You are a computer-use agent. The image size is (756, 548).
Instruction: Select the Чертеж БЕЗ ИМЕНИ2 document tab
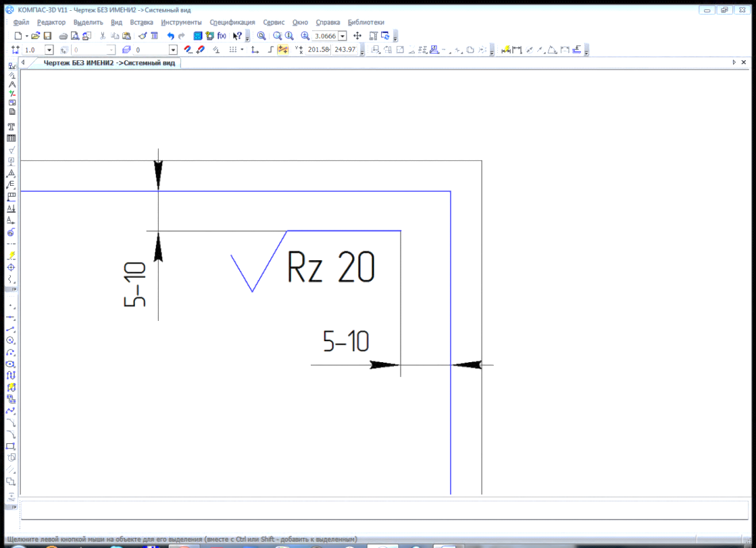pyautogui.click(x=109, y=63)
